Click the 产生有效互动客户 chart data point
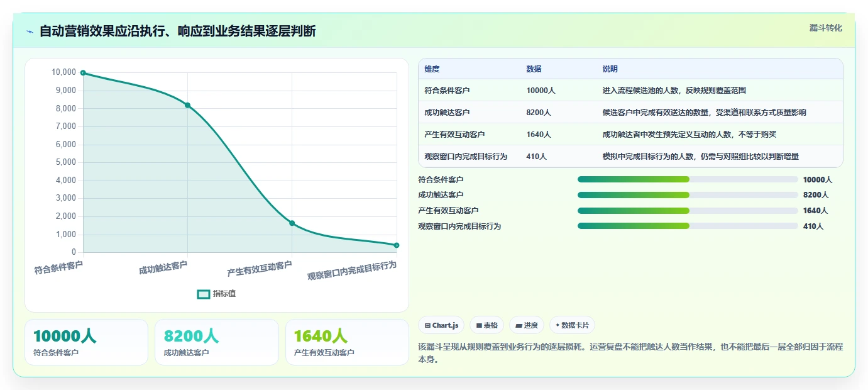The width and height of the screenshot is (868, 390). tap(292, 223)
